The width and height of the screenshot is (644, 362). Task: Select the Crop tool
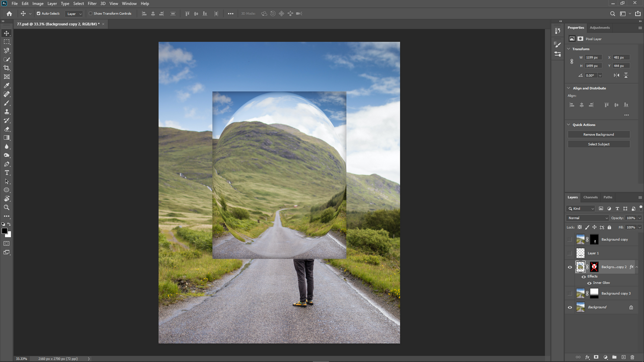point(7,68)
